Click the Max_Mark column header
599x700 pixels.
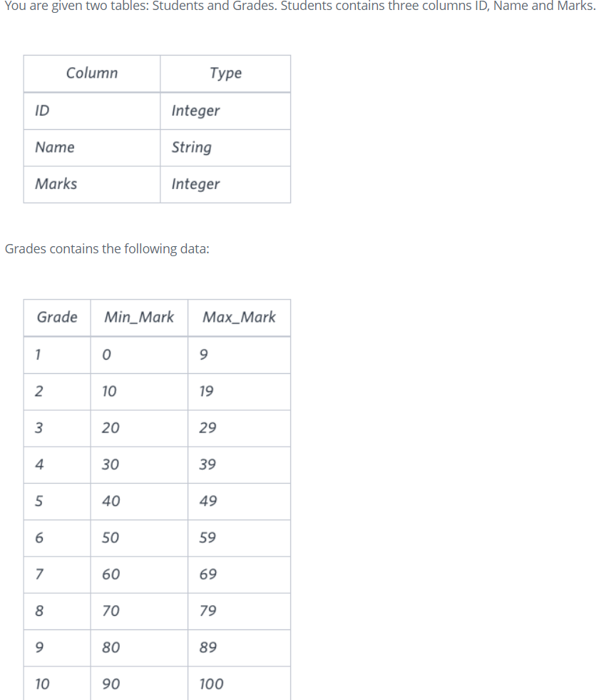click(239, 318)
